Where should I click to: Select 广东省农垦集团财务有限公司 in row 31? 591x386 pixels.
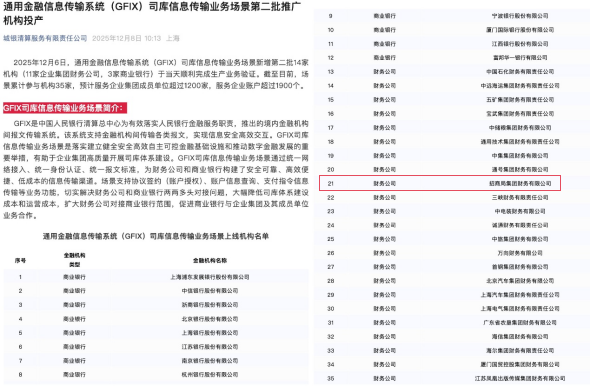(x=520, y=323)
